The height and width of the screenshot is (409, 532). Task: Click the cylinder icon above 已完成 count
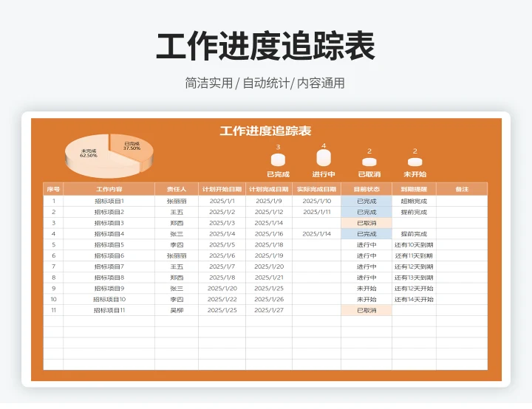(278, 159)
